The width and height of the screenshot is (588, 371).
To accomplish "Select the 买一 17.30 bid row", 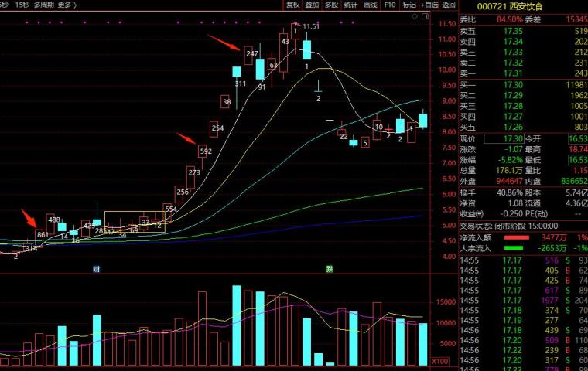I will point(524,85).
